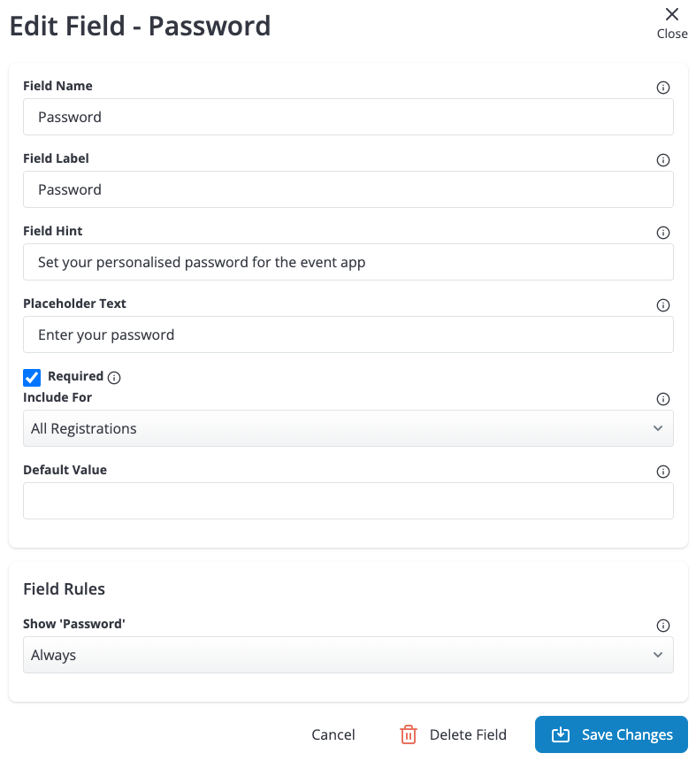Click inside the Default Value input field
696x784 pixels.
pyautogui.click(x=348, y=500)
